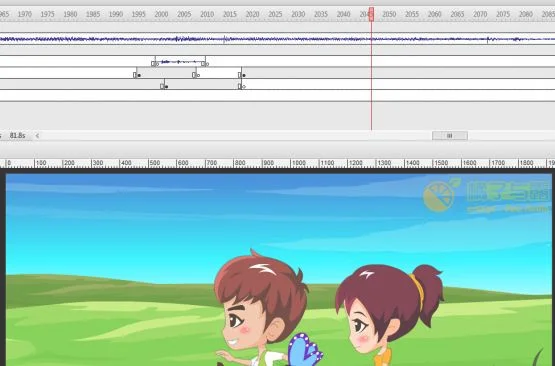Click the blue butterfly on the stage
This screenshot has width=555, height=366.
(304, 350)
